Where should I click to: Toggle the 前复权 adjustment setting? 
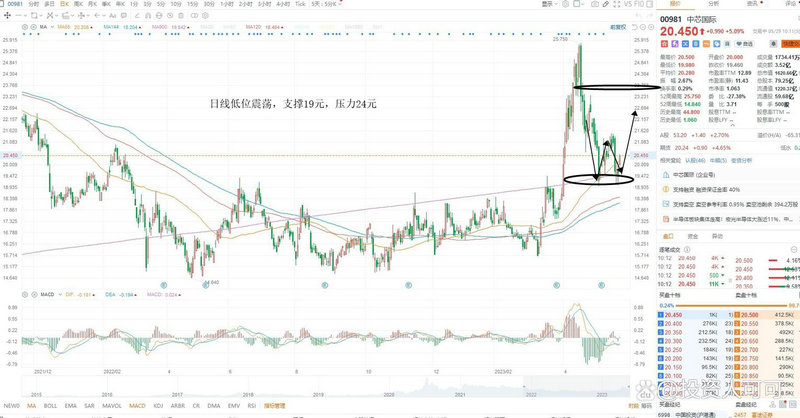[618, 27]
